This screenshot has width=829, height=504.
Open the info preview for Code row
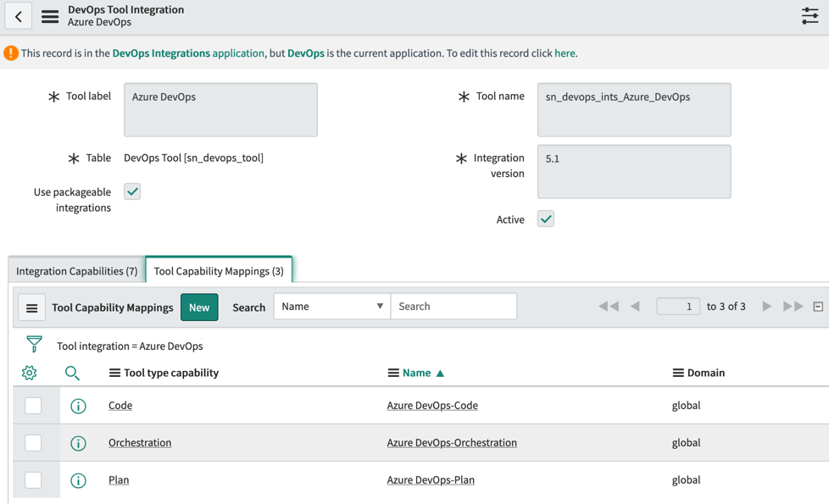tap(78, 406)
